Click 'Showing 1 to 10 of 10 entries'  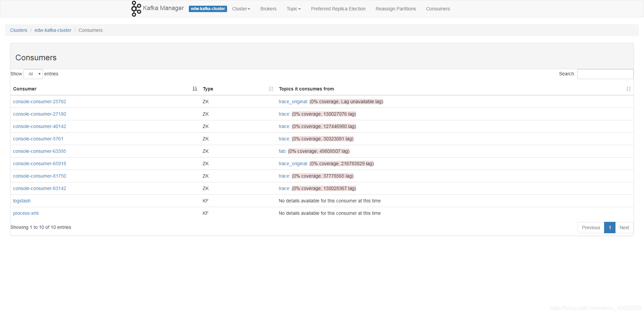pos(41,227)
